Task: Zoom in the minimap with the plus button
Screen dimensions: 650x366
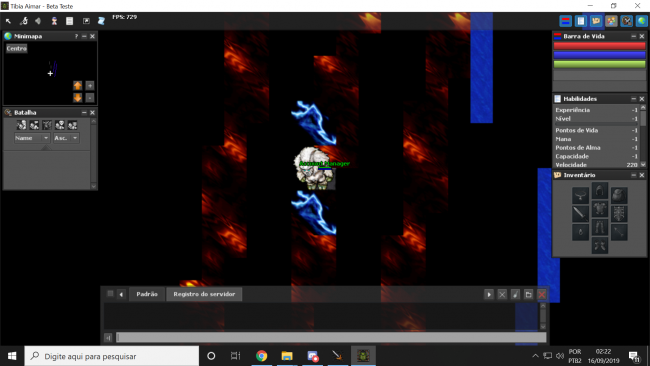Action: coord(90,85)
